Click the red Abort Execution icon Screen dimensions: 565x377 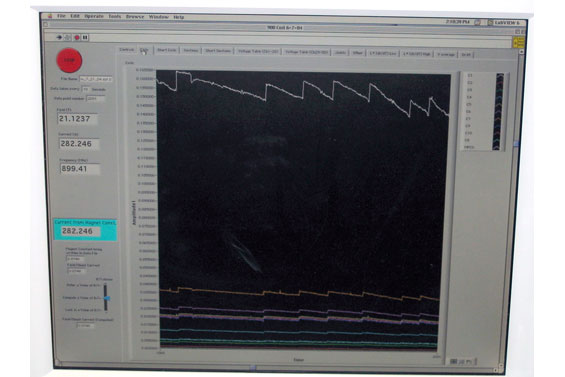[77, 37]
